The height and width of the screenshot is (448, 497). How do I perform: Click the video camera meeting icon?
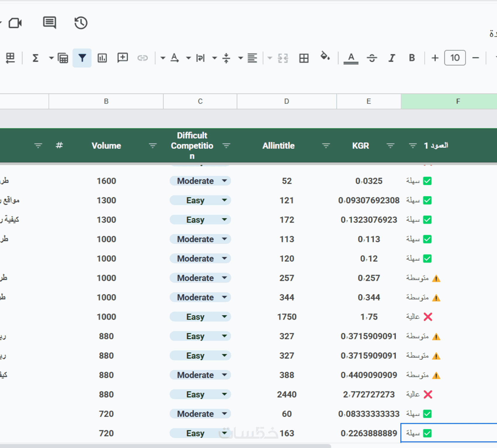[15, 23]
